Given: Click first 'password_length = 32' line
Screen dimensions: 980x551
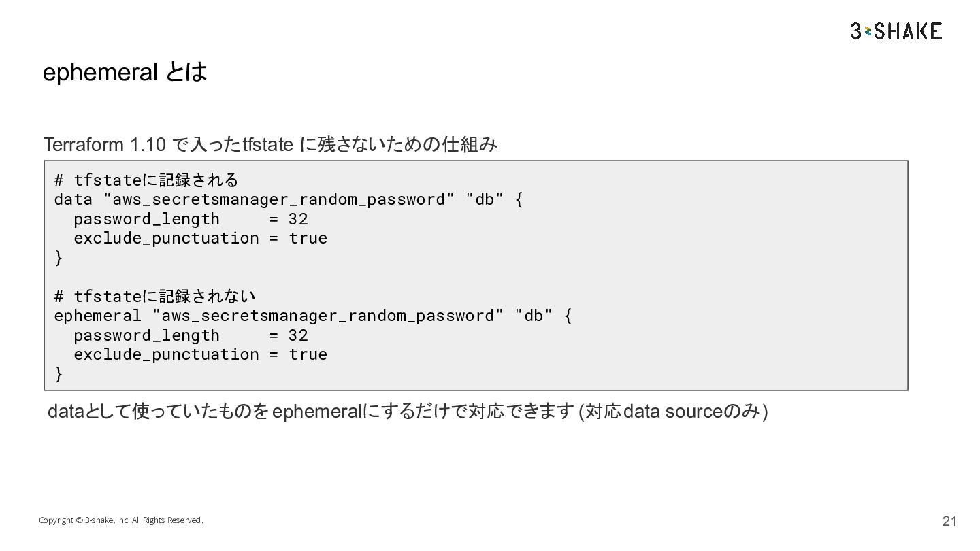Looking at the screenshot, I should [191, 219].
